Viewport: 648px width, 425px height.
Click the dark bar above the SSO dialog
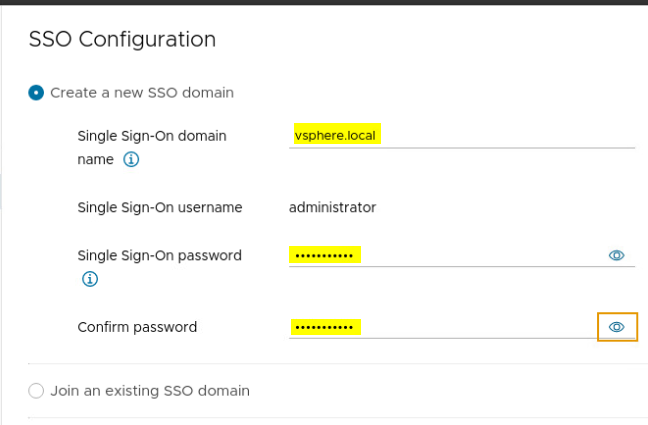[324, 2]
